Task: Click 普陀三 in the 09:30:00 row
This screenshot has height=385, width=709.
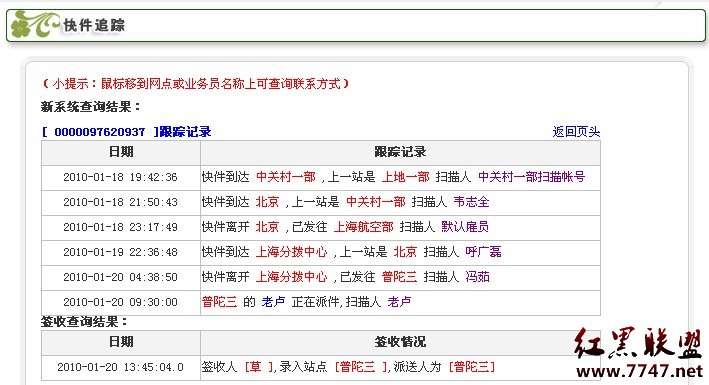Action: [220, 302]
